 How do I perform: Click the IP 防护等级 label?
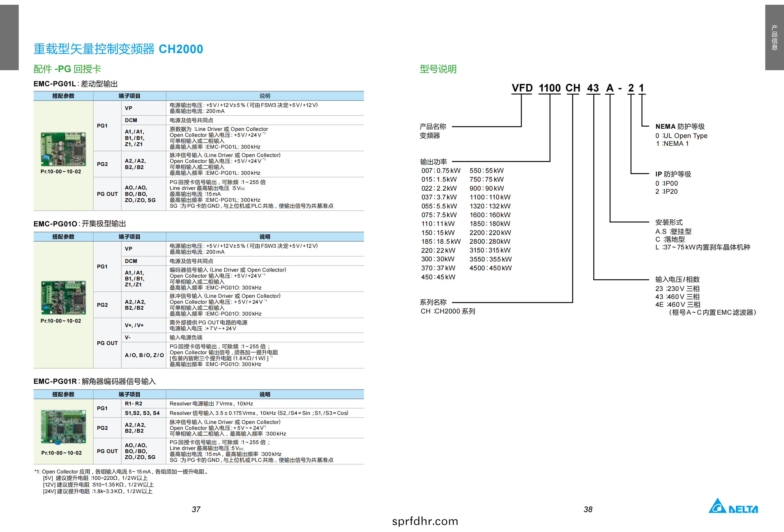(x=673, y=174)
